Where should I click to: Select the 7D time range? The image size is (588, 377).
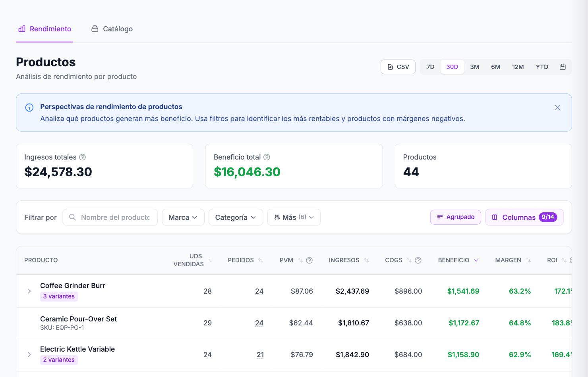[430, 67]
